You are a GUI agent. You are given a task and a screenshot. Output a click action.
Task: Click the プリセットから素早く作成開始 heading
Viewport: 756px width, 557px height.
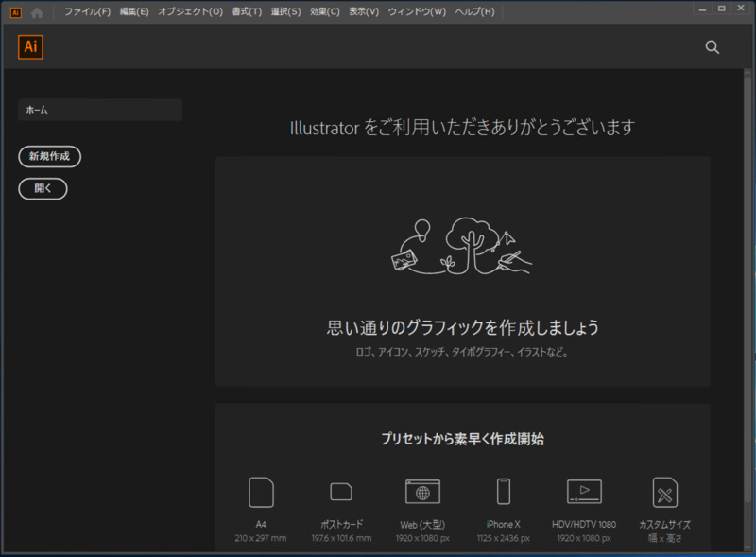pyautogui.click(x=463, y=439)
